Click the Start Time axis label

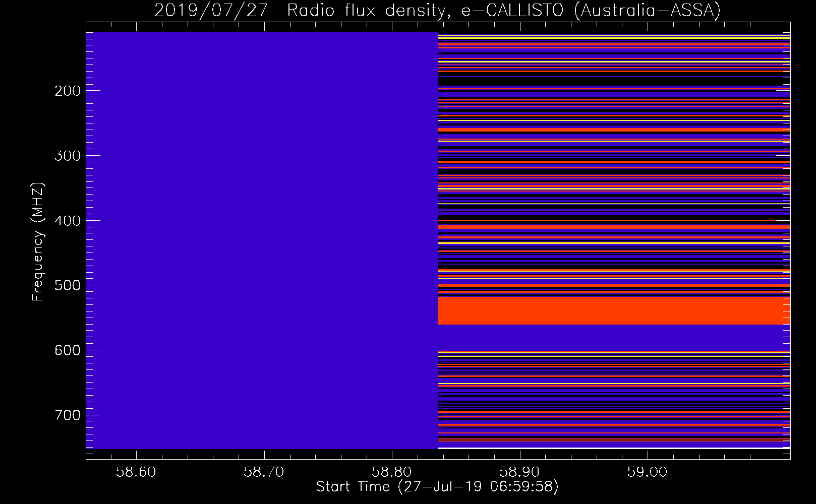[x=437, y=487]
